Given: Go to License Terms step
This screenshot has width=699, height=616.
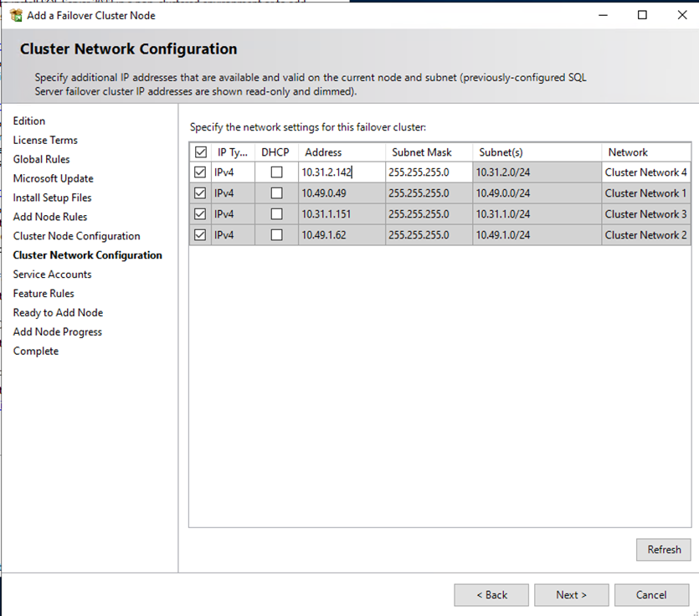Looking at the screenshot, I should [x=45, y=141].
